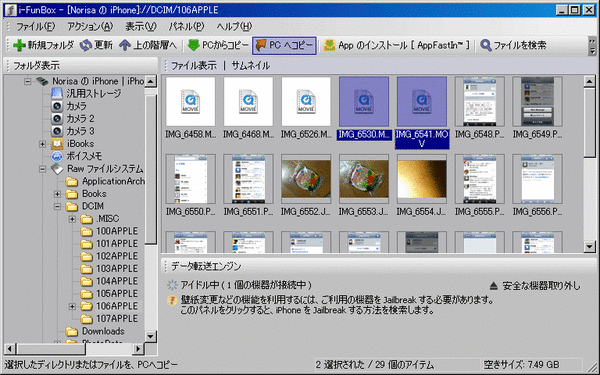Click thumbnail pane scroll down arrow

click(589, 247)
